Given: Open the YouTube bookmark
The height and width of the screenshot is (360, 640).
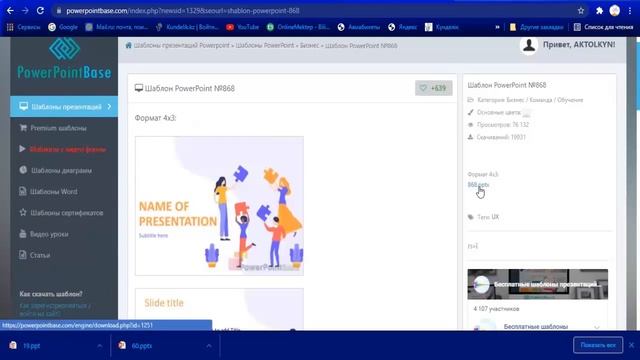Looking at the screenshot, I should coord(242,27).
